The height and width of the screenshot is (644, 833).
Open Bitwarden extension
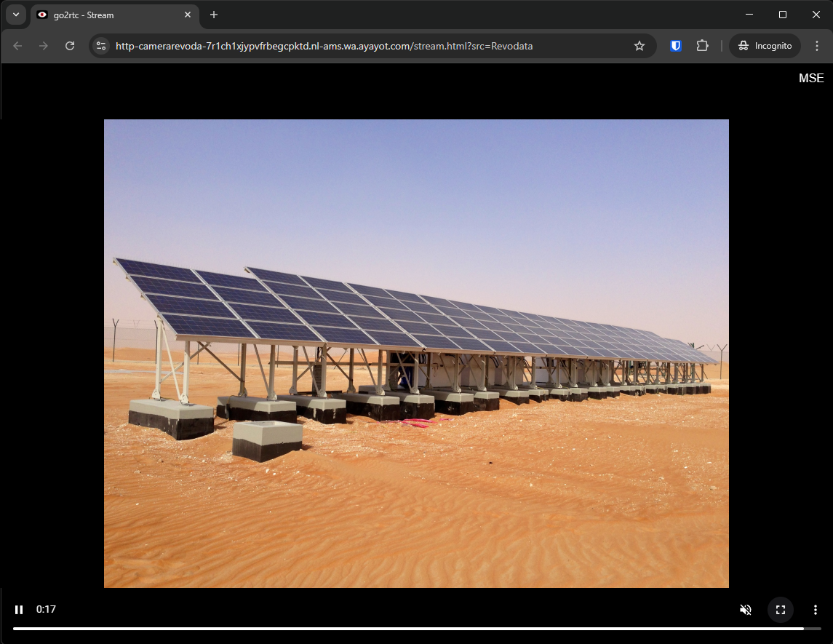(676, 46)
